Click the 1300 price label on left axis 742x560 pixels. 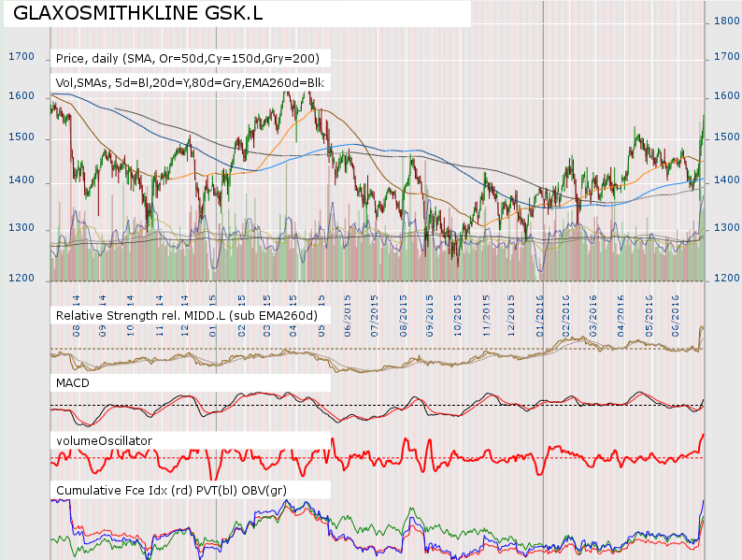pos(21,228)
